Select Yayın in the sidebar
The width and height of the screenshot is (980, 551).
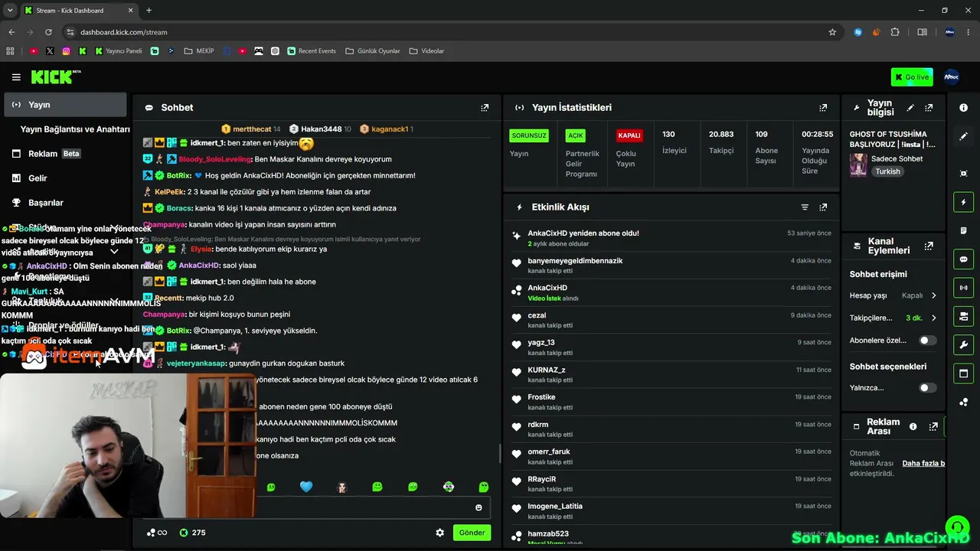click(65, 105)
